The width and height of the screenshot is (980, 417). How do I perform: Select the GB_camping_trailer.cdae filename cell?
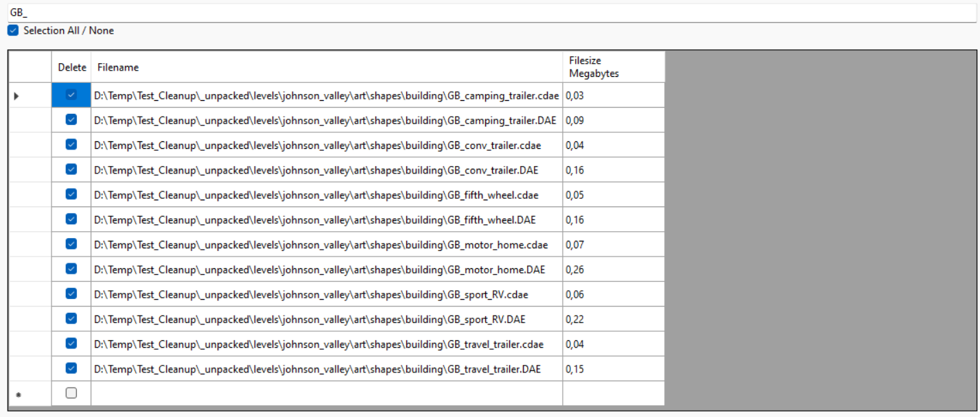click(327, 95)
